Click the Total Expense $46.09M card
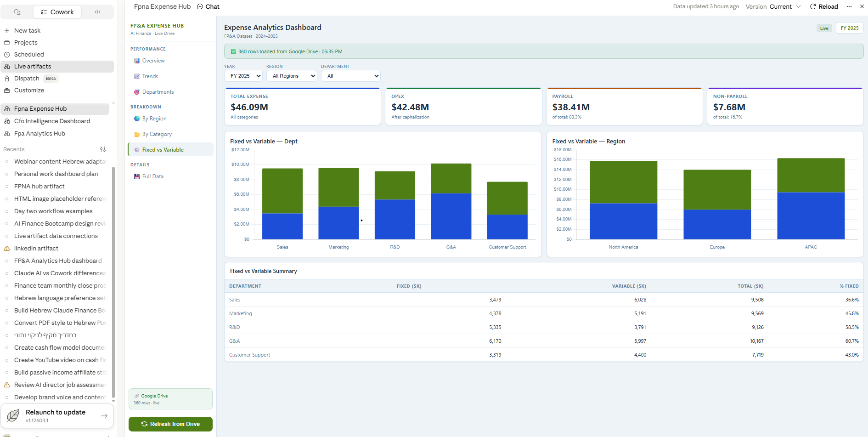Image resolution: width=868 pixels, height=437 pixels. click(x=303, y=107)
